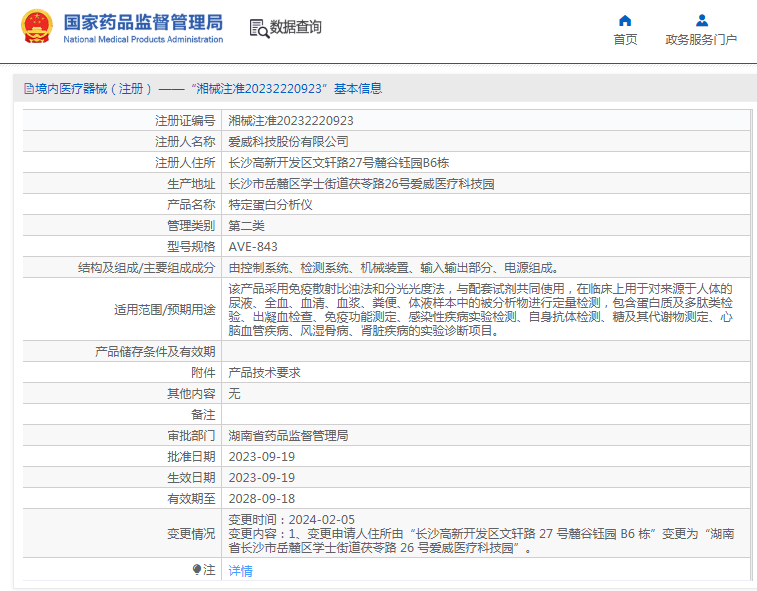Screen dimensions: 757x591
Task: Select approval date 2023-09-19 in 批准日期 row
Action: 262,457
